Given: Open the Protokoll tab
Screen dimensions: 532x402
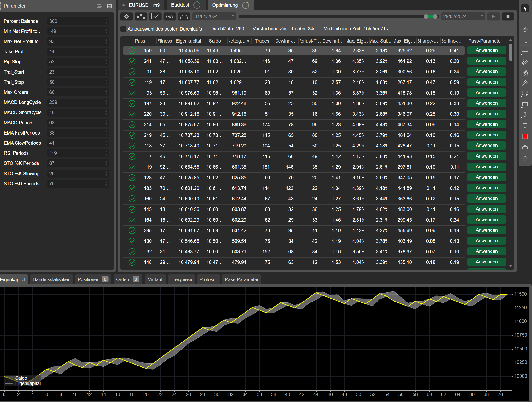Looking at the screenshot, I should pyautogui.click(x=208, y=279).
